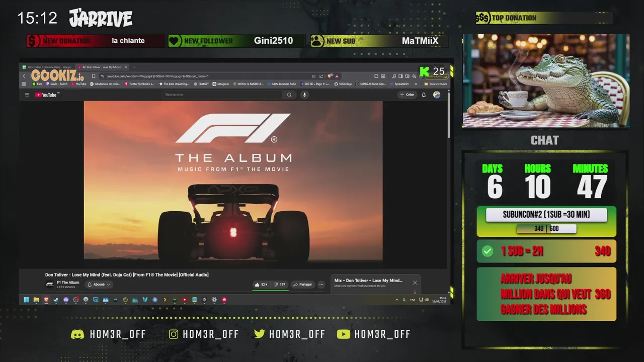Close the Mix - Don Toliver card
Image resolution: width=644 pixels, height=362 pixels.
pyautogui.click(x=415, y=283)
